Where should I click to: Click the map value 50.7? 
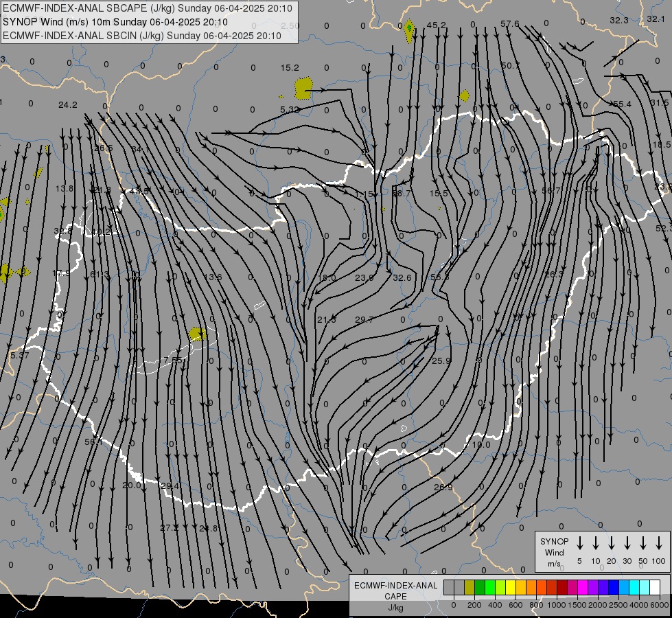tap(510, 66)
